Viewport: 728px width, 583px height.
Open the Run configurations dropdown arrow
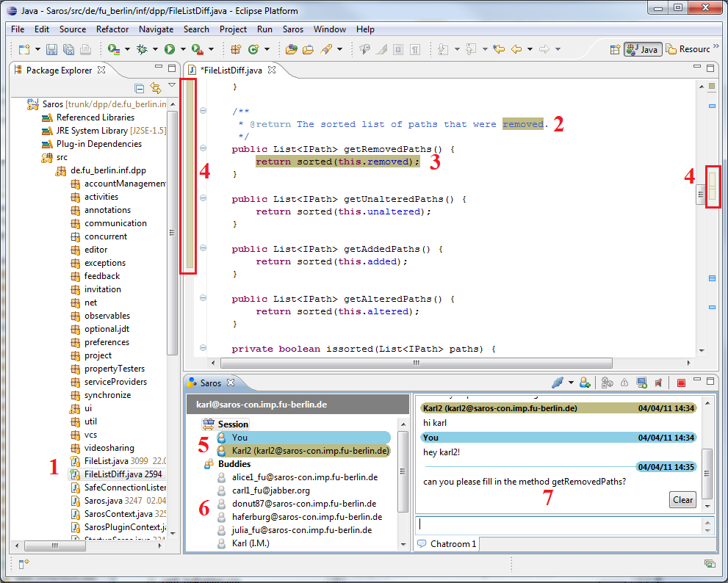183,49
